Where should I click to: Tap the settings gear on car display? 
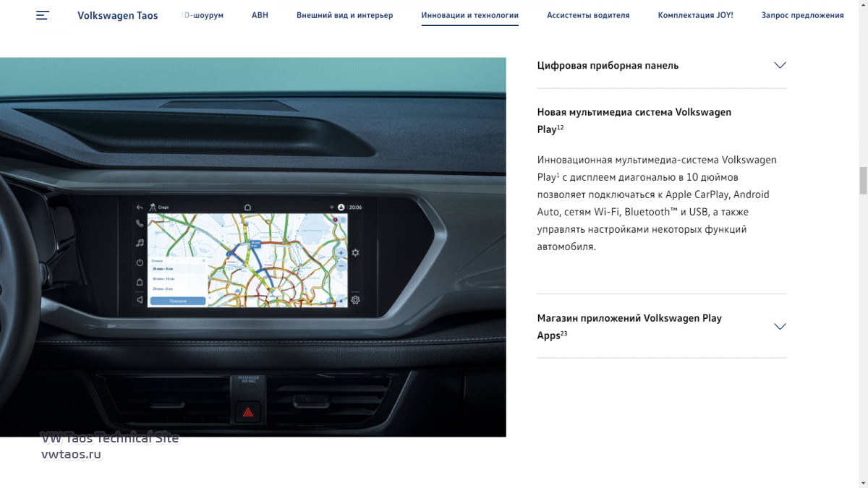pos(355,300)
